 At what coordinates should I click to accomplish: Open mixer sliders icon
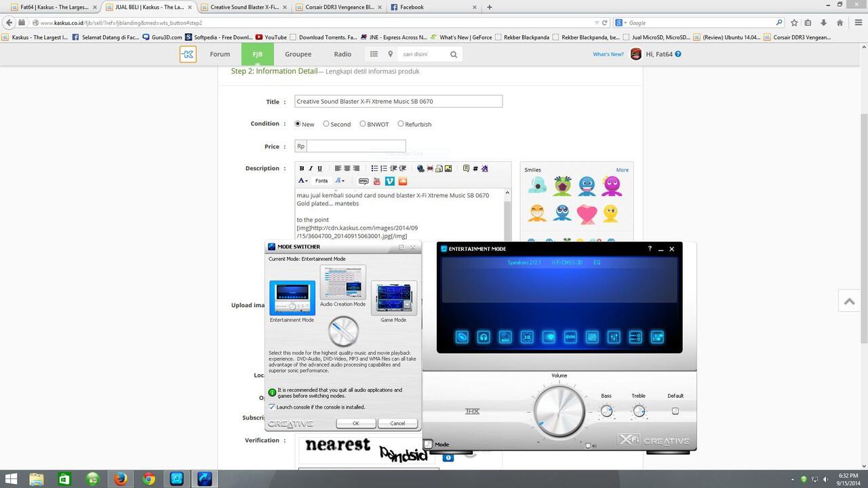click(614, 337)
